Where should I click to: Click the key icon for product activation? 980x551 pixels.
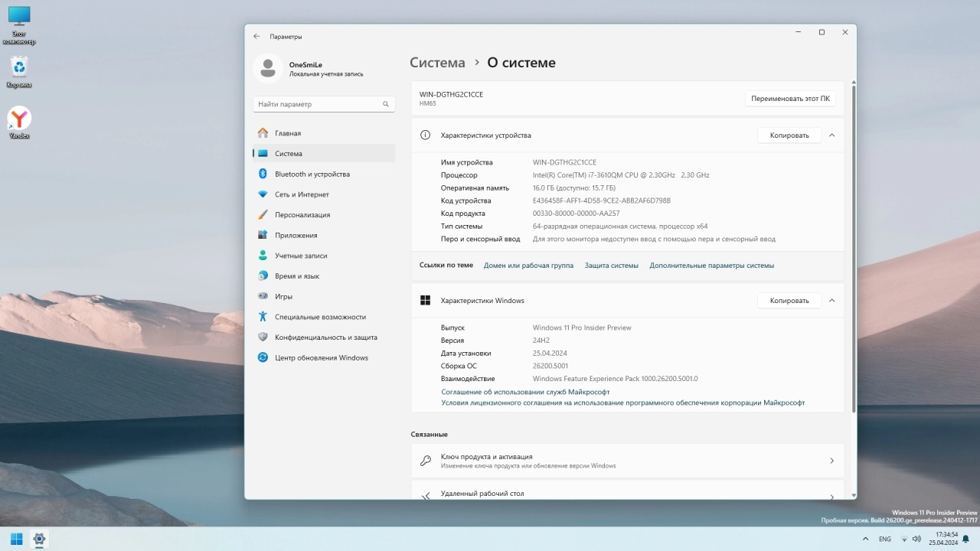(x=426, y=461)
